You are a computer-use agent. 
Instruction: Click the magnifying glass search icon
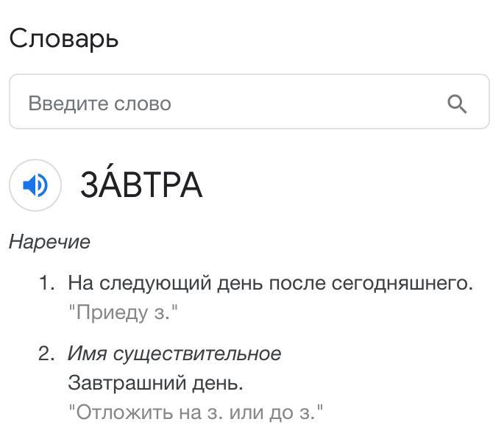click(457, 104)
